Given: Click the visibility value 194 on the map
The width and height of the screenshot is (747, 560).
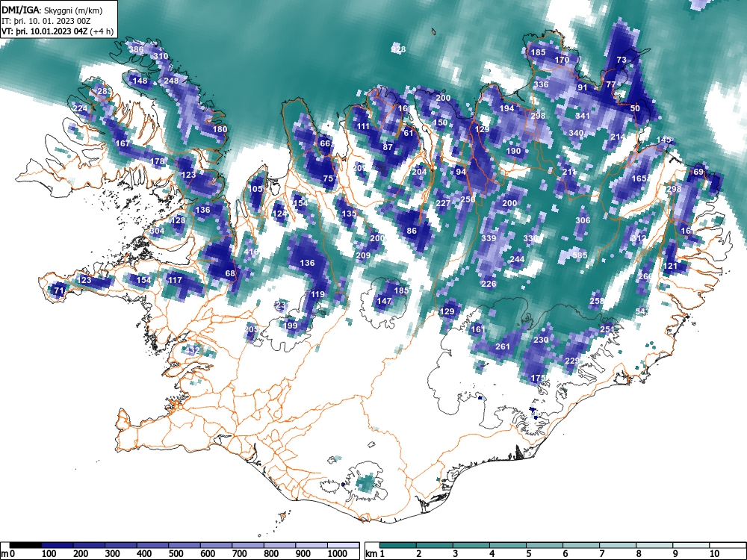Looking at the screenshot, I should 507,108.
